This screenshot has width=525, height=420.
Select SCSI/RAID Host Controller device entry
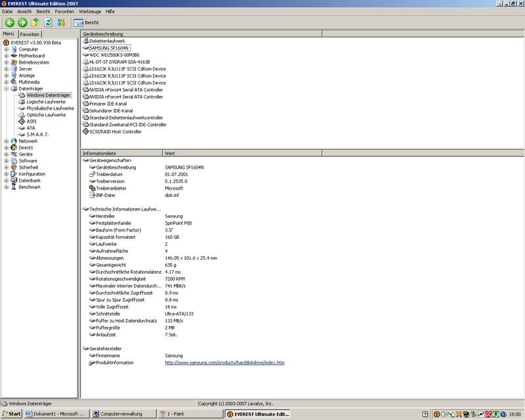(x=115, y=131)
